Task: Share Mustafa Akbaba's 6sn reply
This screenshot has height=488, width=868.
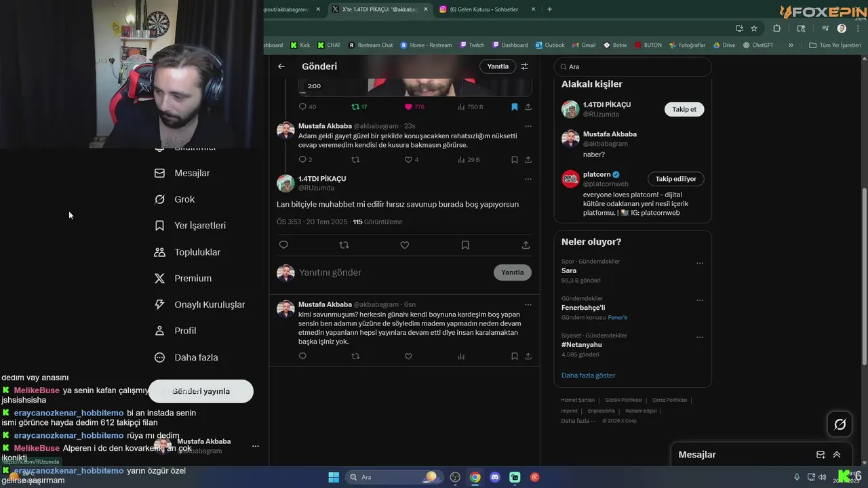Action: click(528, 356)
